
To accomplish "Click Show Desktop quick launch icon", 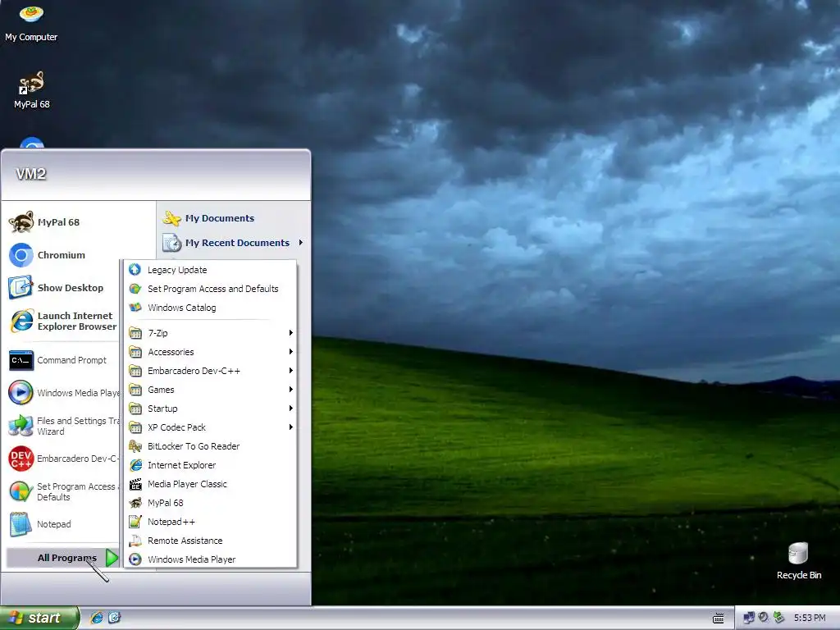I will coord(114,618).
